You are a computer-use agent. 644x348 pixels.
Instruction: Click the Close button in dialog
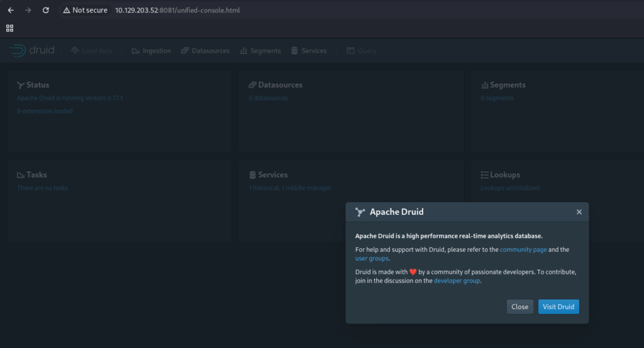[x=520, y=307]
